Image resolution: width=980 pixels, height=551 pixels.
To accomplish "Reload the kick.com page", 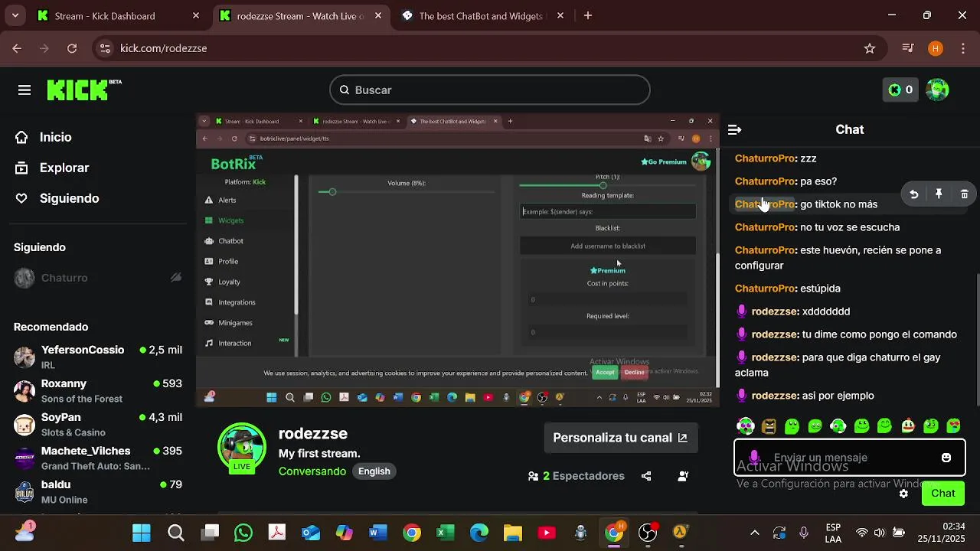I will click(72, 48).
